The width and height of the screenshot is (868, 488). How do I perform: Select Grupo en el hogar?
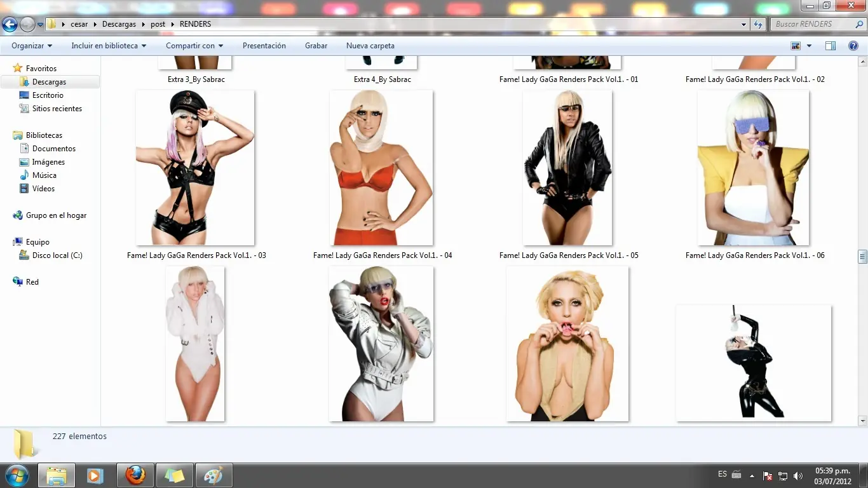click(56, 215)
